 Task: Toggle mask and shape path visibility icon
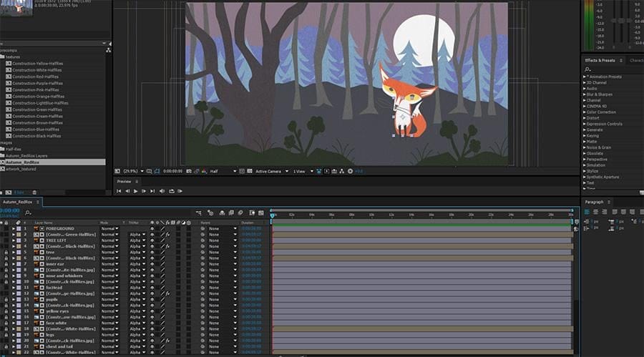(x=157, y=171)
